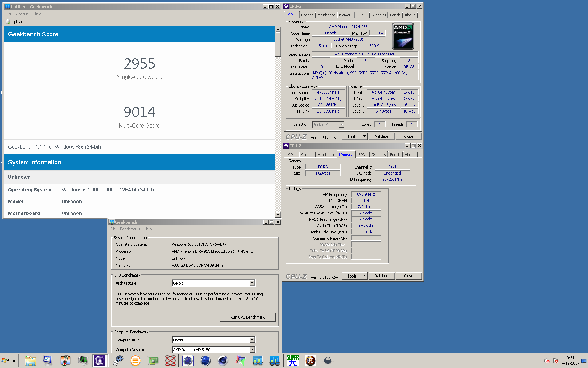The height and width of the screenshot is (368, 588).
Task: Click the monitor with checkmark taskbar icon
Action: (x=48, y=361)
